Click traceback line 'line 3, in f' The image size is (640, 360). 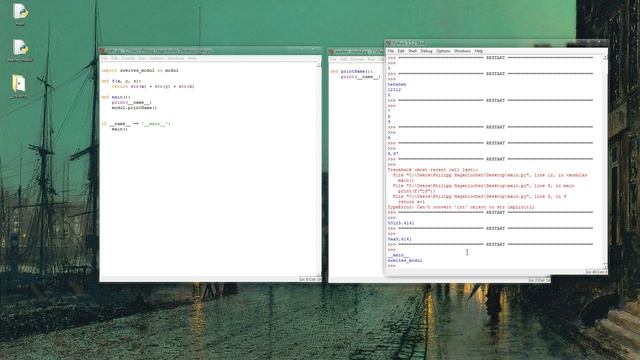[x=480, y=196]
